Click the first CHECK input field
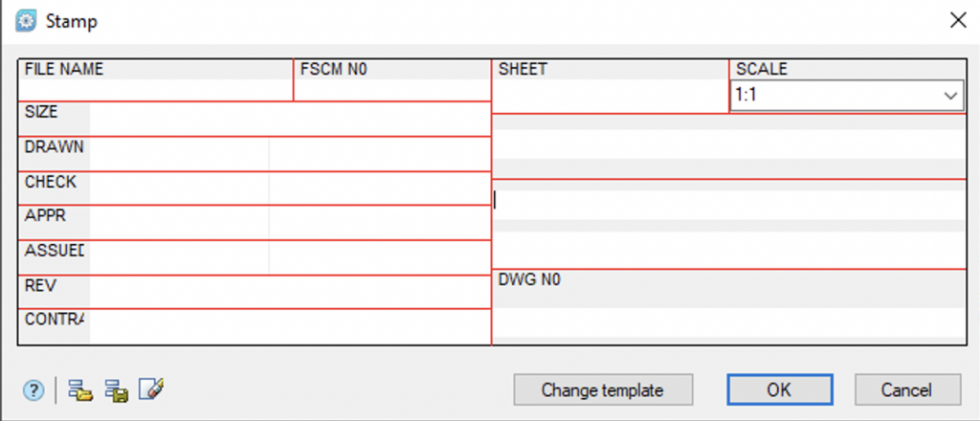The height and width of the screenshot is (421, 980). pos(179,188)
